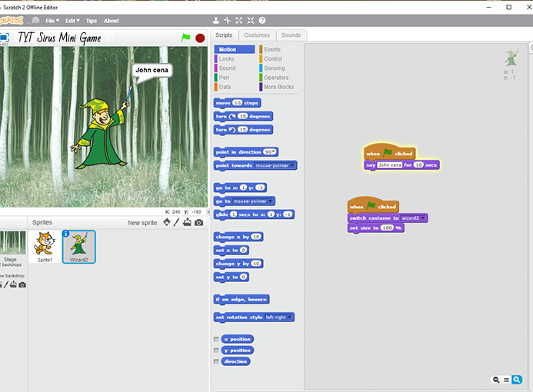
Task: Paint a new sprite with paintbrush icon
Action: [176, 223]
